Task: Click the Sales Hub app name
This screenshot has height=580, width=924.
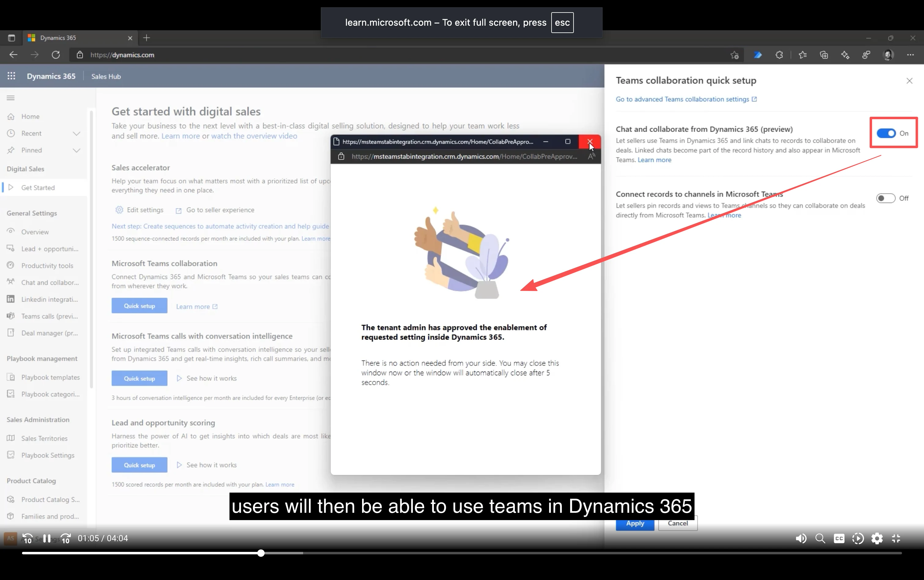Action: tap(106, 76)
